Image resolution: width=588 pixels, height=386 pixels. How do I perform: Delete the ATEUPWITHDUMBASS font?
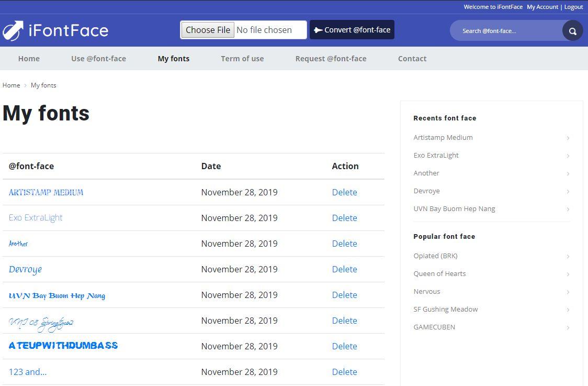coord(344,346)
